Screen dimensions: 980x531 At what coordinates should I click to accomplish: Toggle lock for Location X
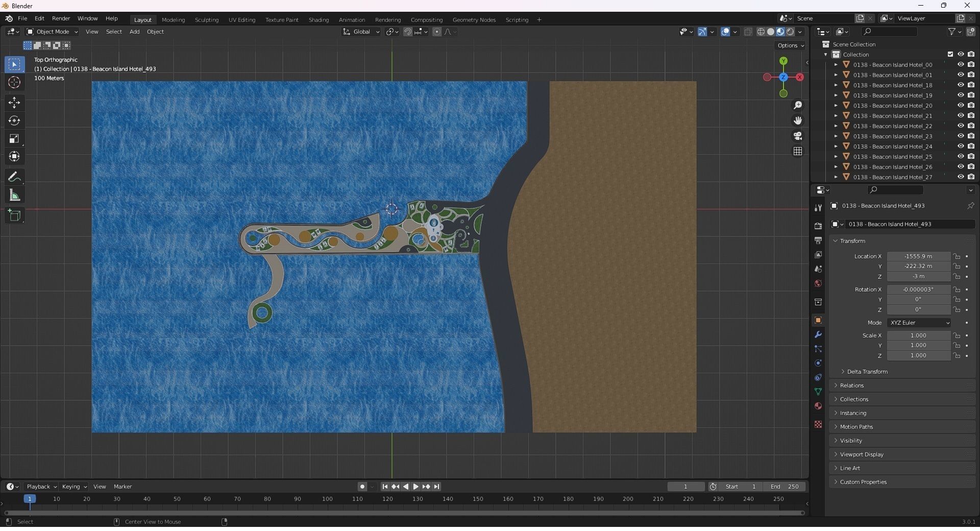[957, 256]
